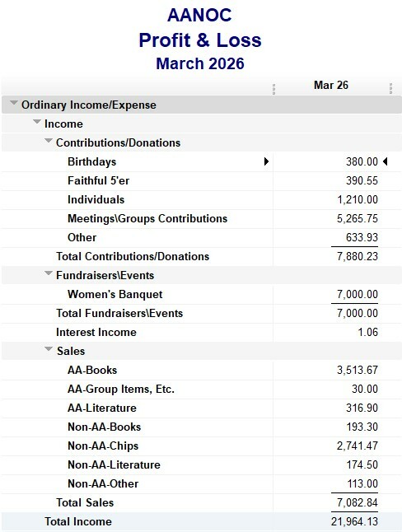
Task: Collapse the Contributions/Donations group
Action: (x=49, y=141)
